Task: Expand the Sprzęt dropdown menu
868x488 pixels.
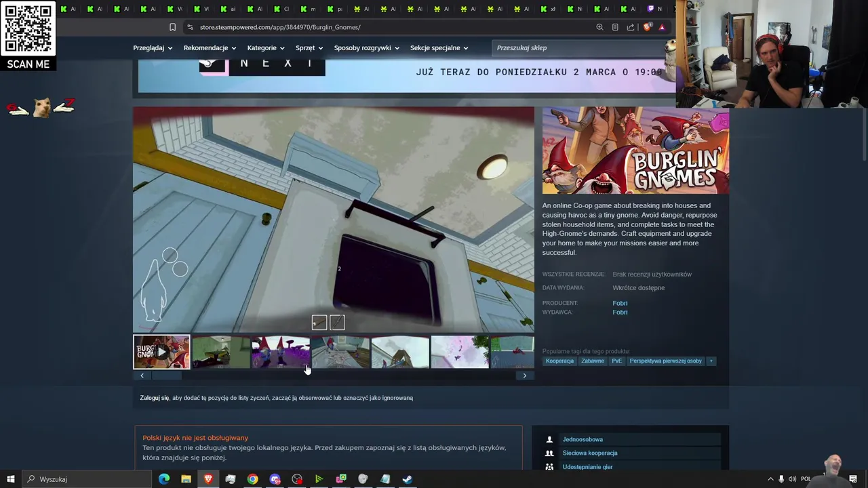Action: click(x=309, y=48)
